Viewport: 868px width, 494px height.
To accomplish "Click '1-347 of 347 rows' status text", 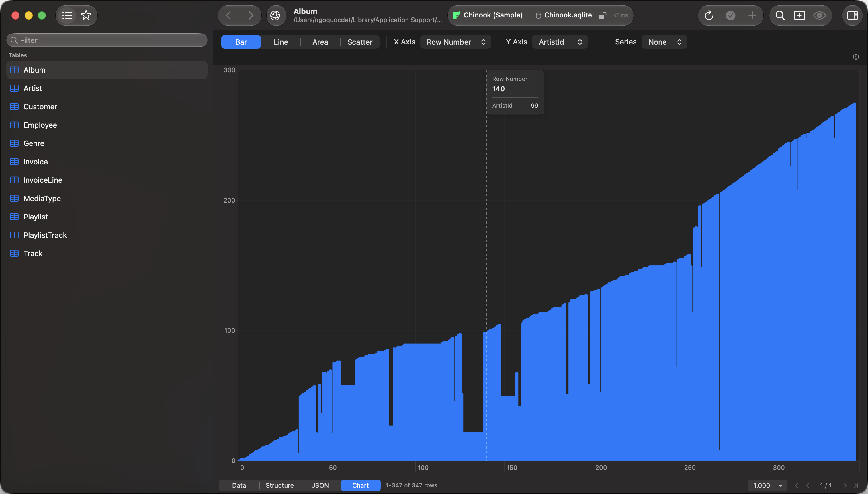I will (411, 485).
